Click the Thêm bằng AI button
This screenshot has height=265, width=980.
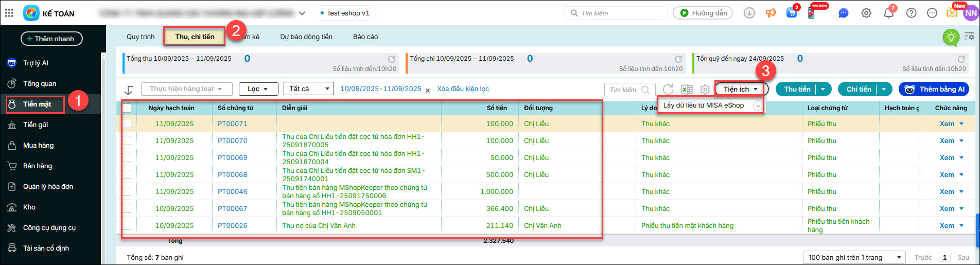[x=934, y=89]
